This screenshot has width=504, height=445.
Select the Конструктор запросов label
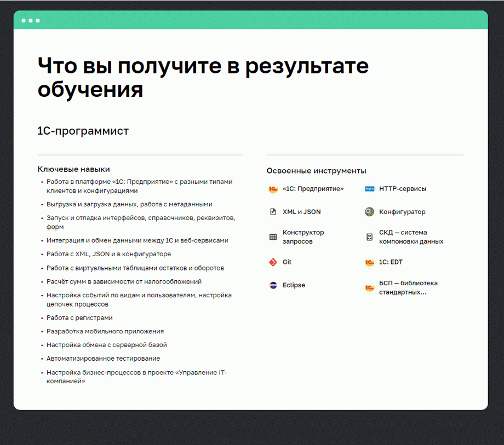click(x=303, y=237)
